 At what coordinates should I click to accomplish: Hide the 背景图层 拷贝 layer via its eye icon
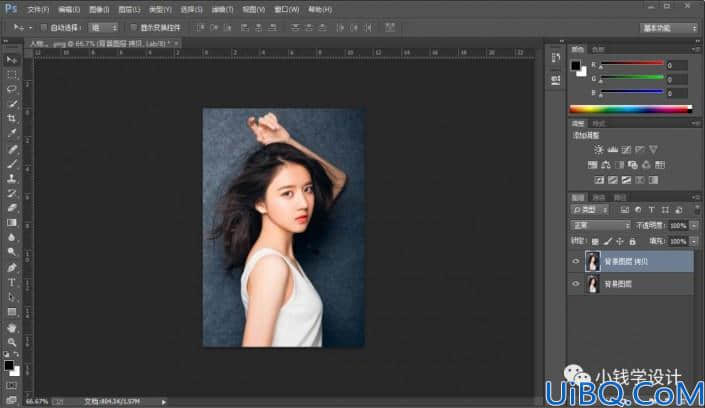tap(576, 261)
